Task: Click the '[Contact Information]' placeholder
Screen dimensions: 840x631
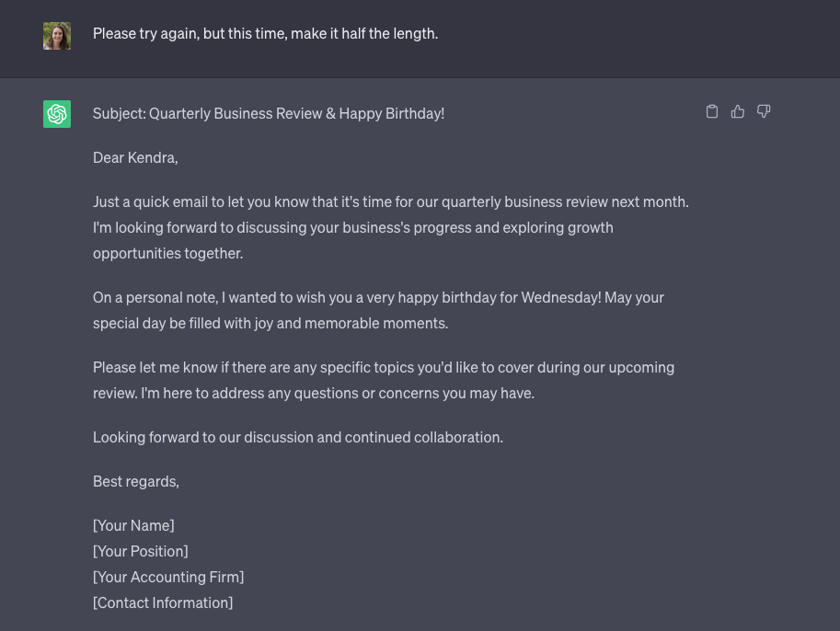Action: (163, 603)
